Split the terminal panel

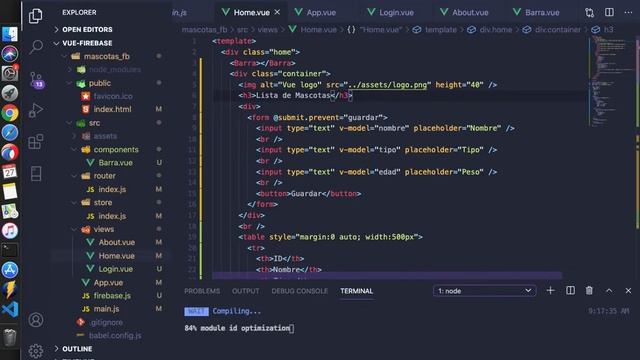point(570,291)
